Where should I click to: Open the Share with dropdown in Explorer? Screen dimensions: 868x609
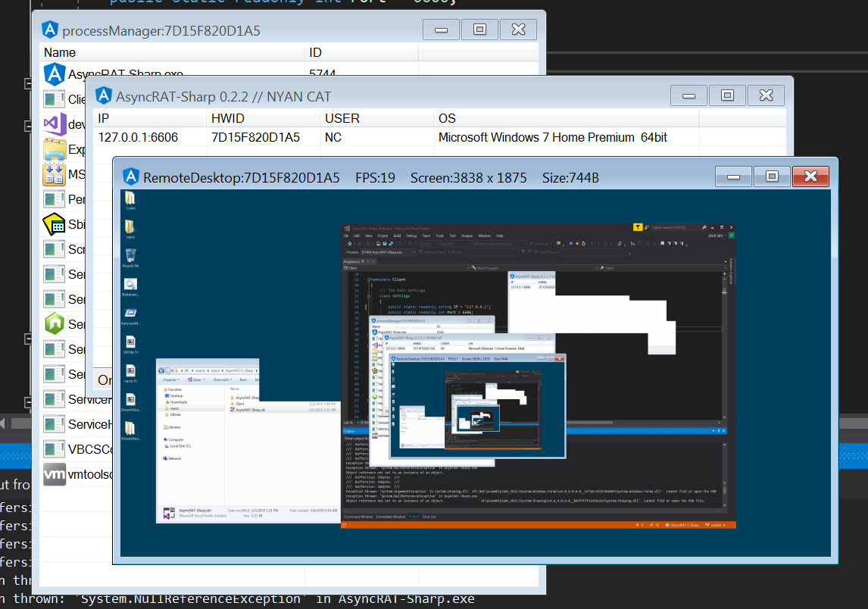[x=222, y=379]
